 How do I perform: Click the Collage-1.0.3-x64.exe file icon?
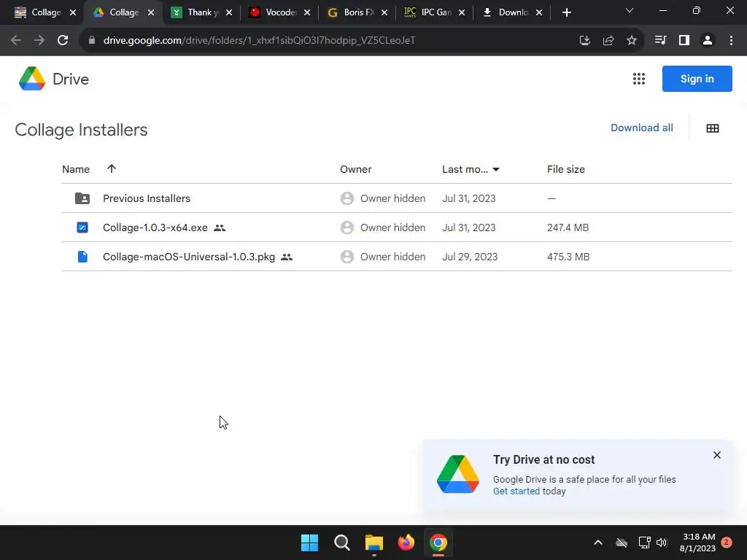82,227
